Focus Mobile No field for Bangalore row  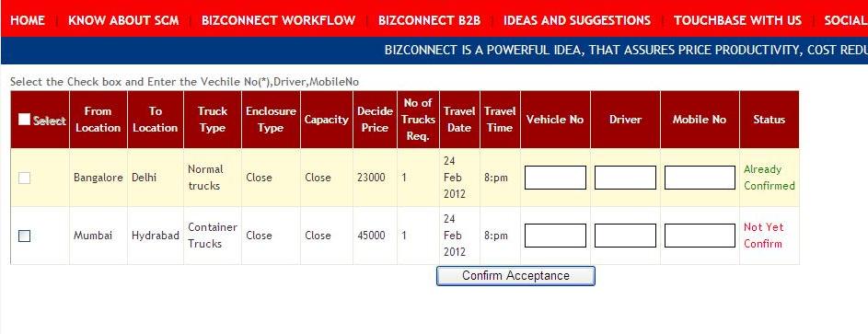tap(700, 178)
